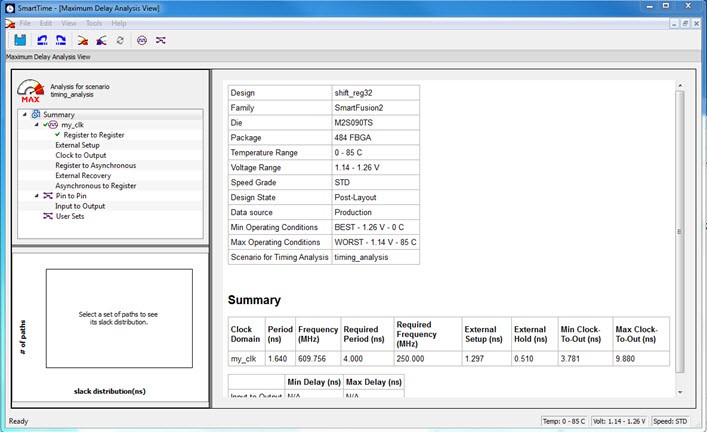Click the path sets toolbar icon
Image resolution: width=707 pixels, height=432 pixels.
[161, 40]
